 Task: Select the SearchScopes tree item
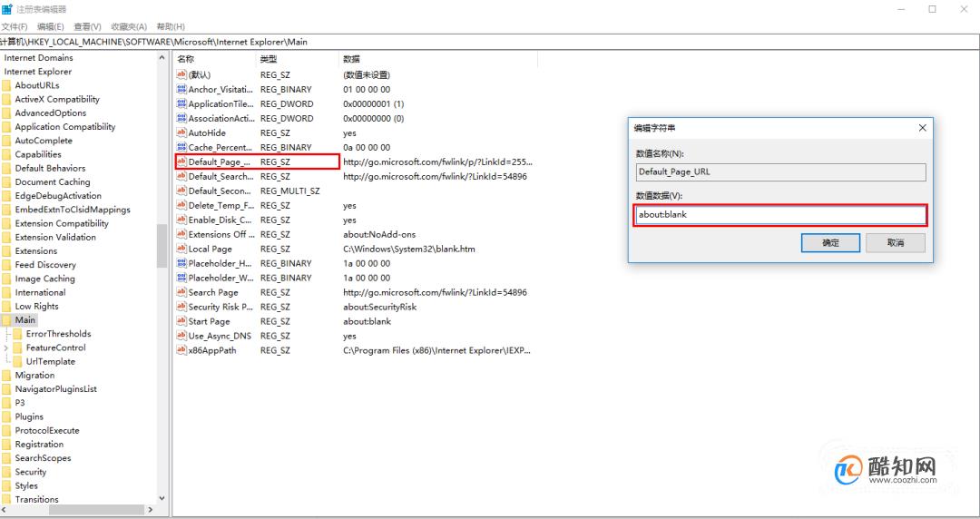point(44,458)
